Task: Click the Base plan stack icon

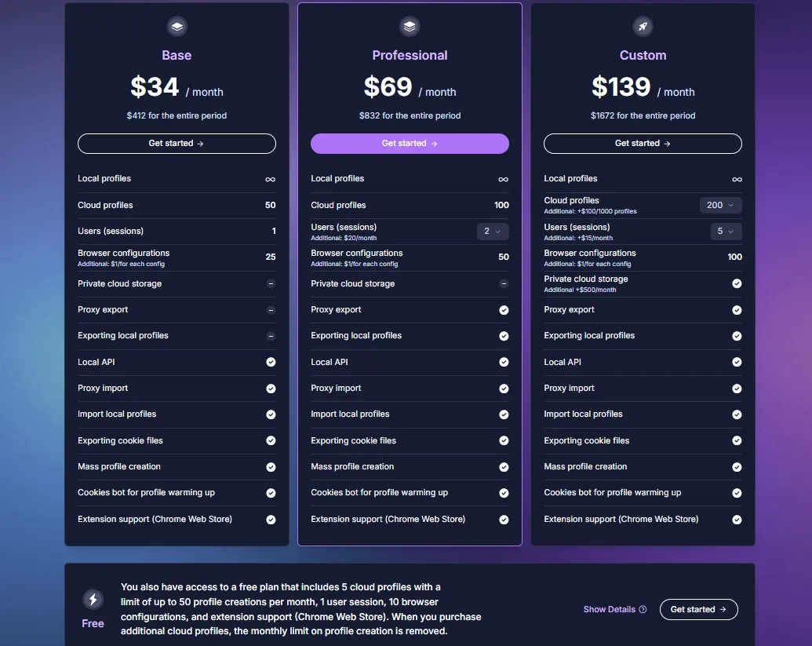Action: pos(177,27)
